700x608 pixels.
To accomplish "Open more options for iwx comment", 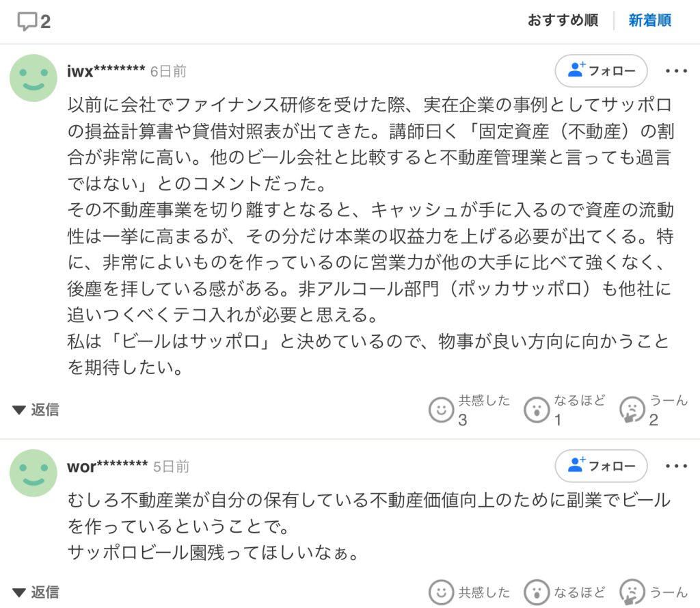I will [676, 70].
